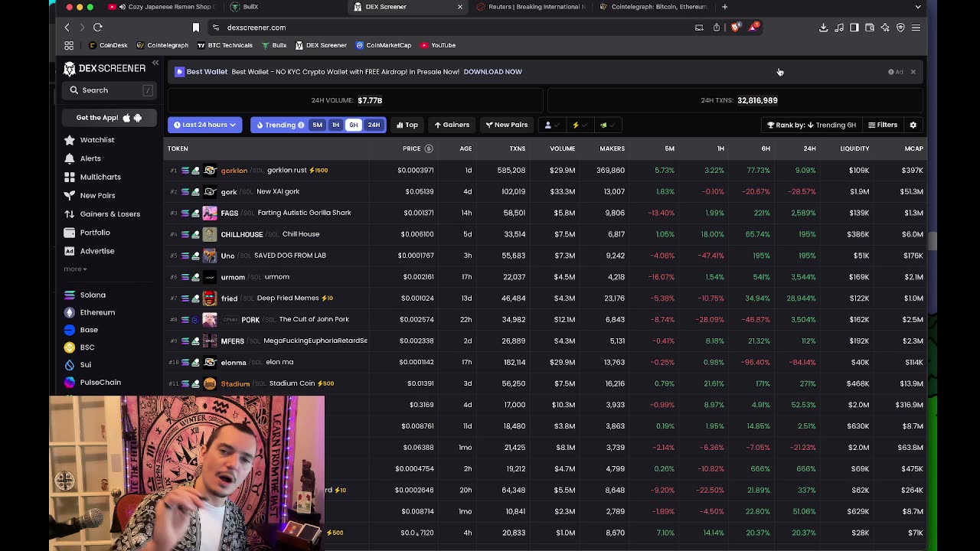Click the dollar icon beside PRICE header
The height and width of the screenshot is (551, 980).
point(429,148)
